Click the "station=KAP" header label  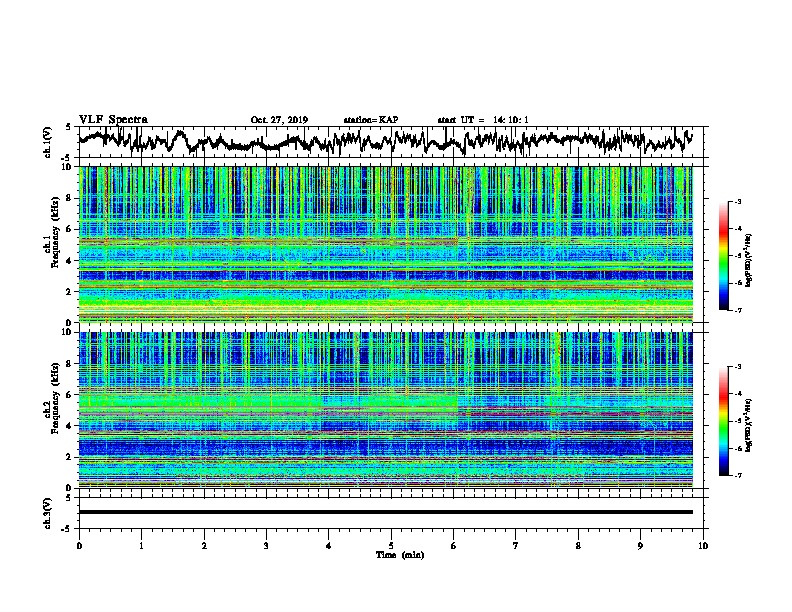(371, 120)
